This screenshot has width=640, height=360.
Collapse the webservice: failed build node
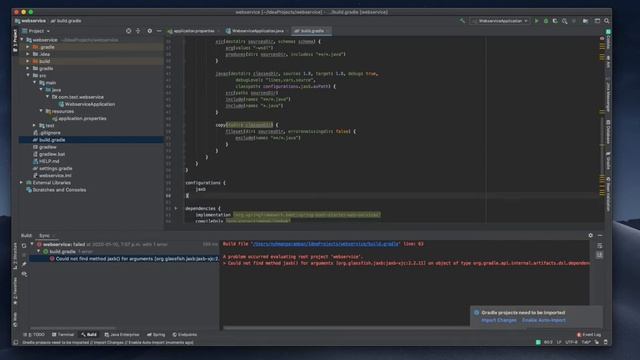coord(32,244)
